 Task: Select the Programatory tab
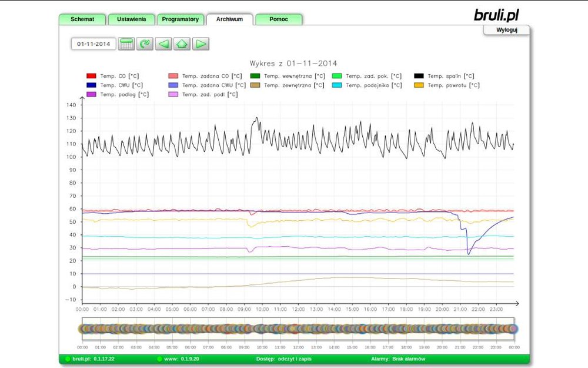[x=181, y=19]
